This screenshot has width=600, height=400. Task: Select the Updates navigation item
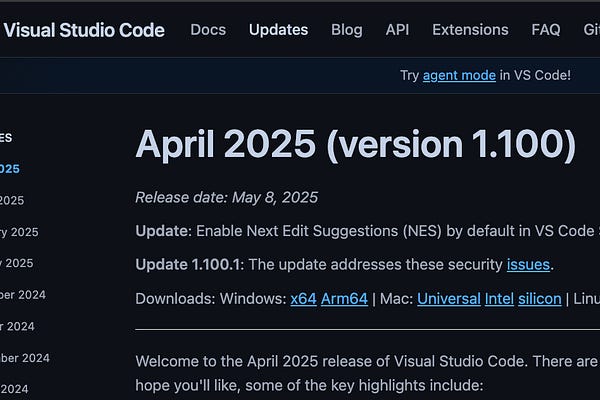pyautogui.click(x=279, y=30)
